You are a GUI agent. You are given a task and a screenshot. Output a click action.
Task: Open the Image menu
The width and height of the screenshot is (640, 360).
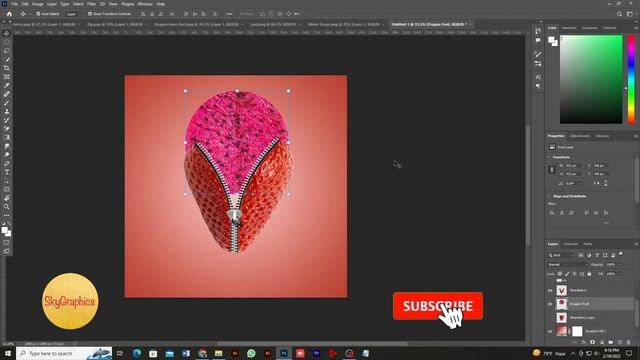[x=38, y=4]
